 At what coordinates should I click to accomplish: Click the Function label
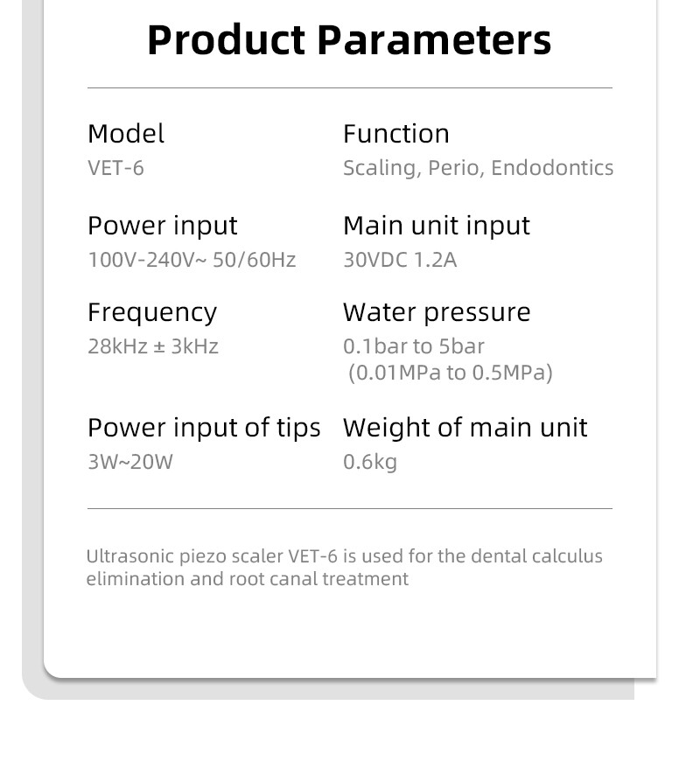tap(395, 134)
